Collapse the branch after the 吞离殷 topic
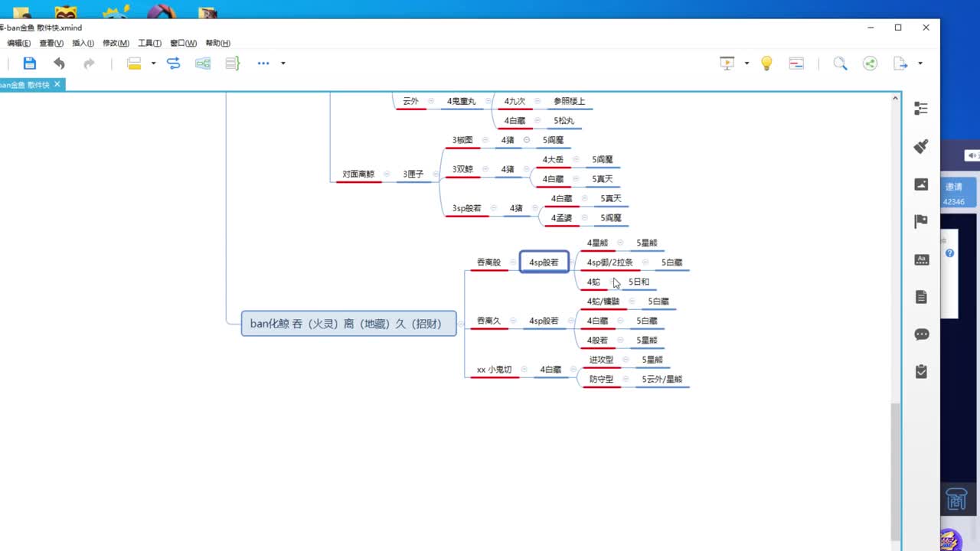The width and height of the screenshot is (980, 551). coord(512,262)
